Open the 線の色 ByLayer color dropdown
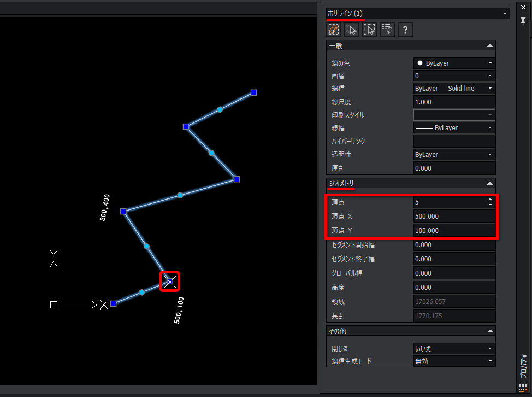 click(x=454, y=63)
